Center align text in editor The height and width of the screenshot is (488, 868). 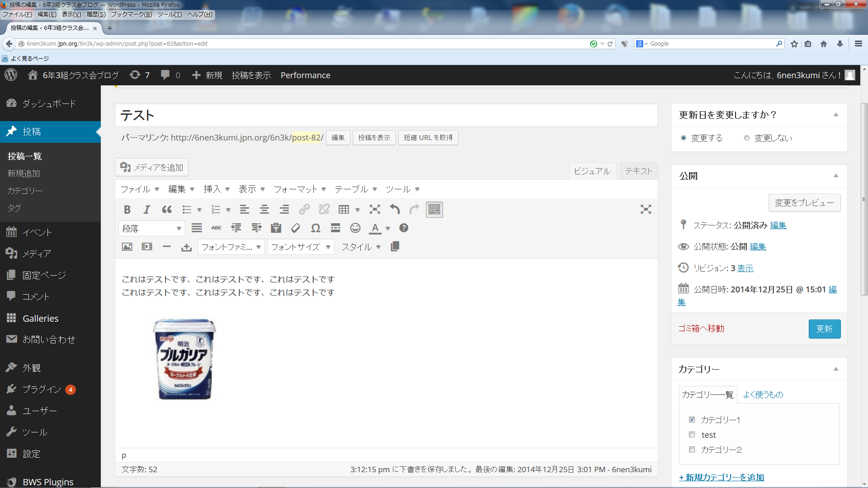pyautogui.click(x=264, y=209)
